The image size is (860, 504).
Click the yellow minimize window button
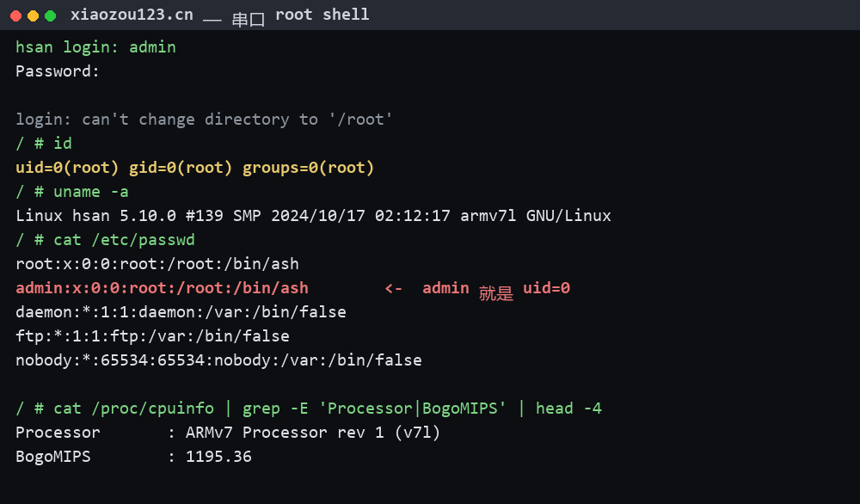tap(33, 15)
